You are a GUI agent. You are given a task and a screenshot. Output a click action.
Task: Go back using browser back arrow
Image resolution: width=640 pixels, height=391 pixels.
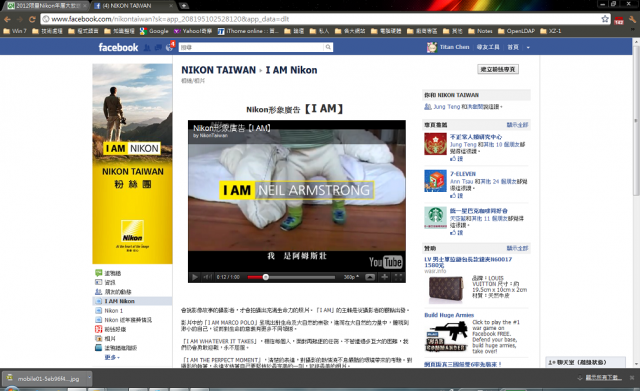click(7, 19)
